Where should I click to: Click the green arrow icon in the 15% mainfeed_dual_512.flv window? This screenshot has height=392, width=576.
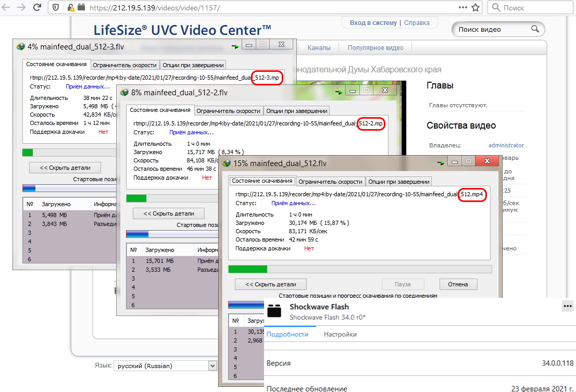(441, 163)
